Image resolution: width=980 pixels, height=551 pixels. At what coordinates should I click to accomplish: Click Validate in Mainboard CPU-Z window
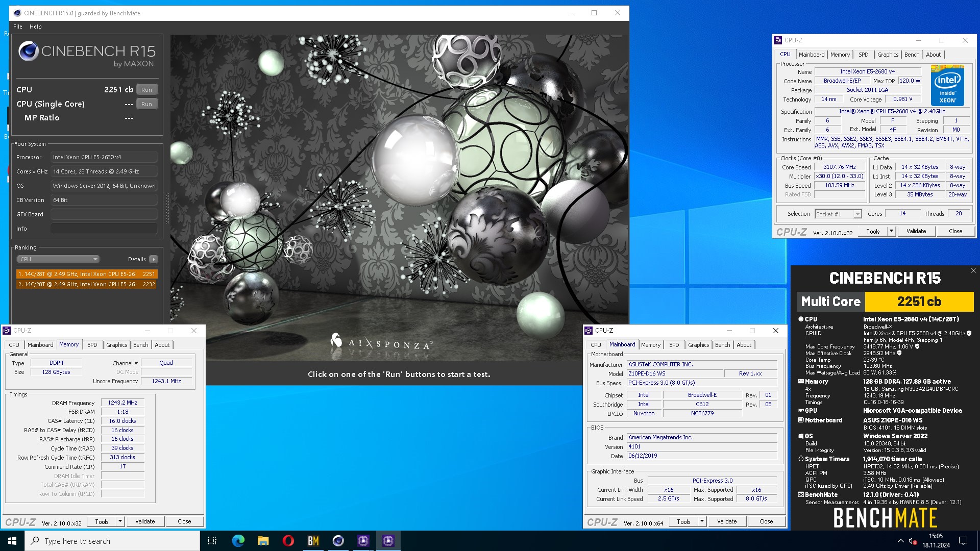[x=726, y=521]
